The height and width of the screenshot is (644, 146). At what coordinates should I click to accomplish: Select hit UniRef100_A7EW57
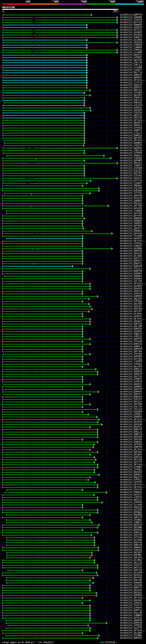(x=131, y=58)
